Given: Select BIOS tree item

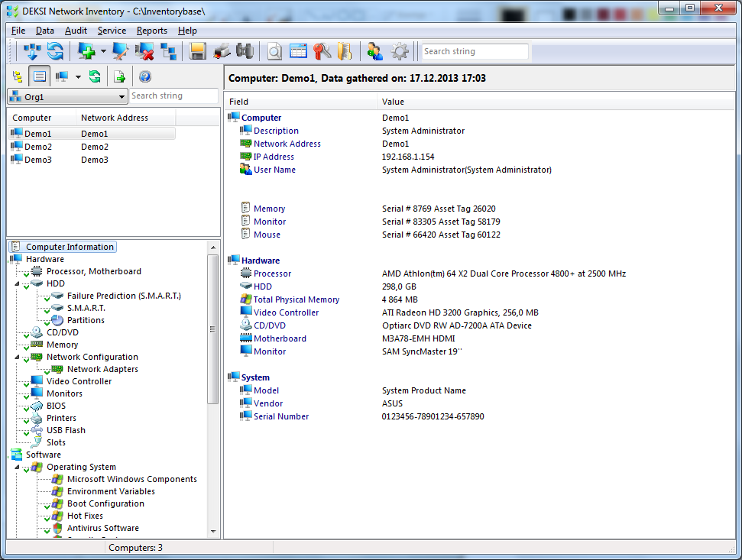Looking at the screenshot, I should click(56, 406).
